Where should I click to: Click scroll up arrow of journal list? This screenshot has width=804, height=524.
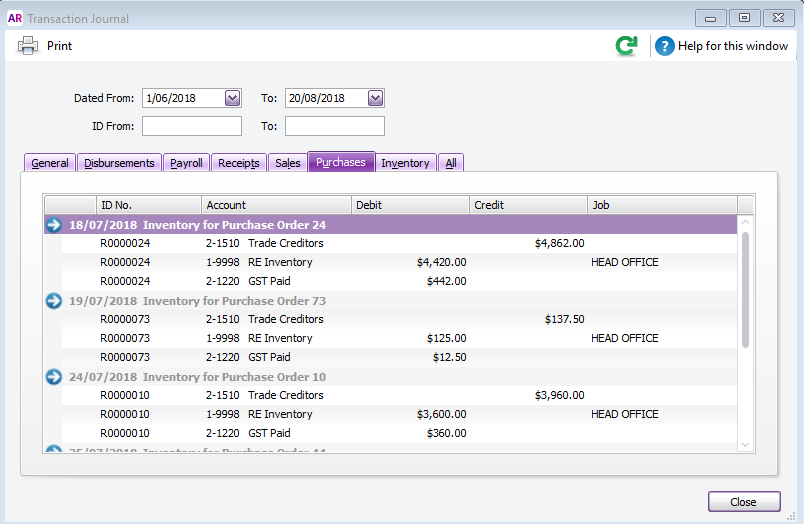[x=746, y=222]
